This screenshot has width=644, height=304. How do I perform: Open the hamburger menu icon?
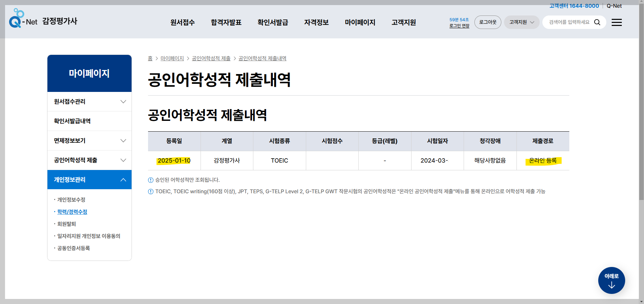pyautogui.click(x=617, y=22)
